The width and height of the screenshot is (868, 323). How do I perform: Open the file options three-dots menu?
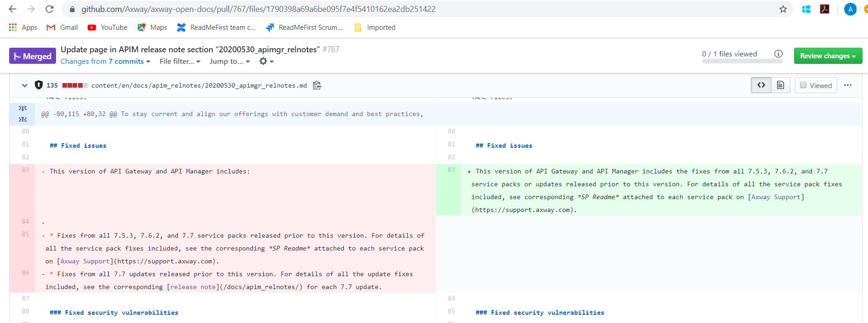pos(848,85)
